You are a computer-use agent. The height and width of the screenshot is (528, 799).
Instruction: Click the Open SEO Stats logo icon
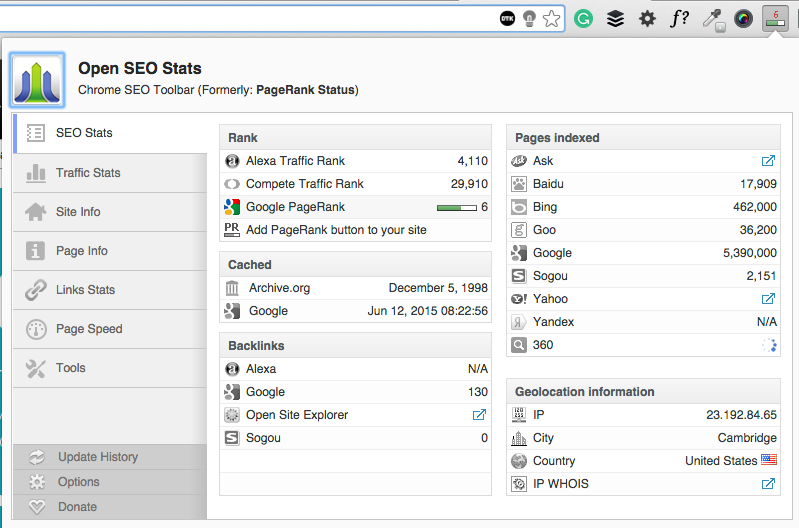[x=38, y=80]
